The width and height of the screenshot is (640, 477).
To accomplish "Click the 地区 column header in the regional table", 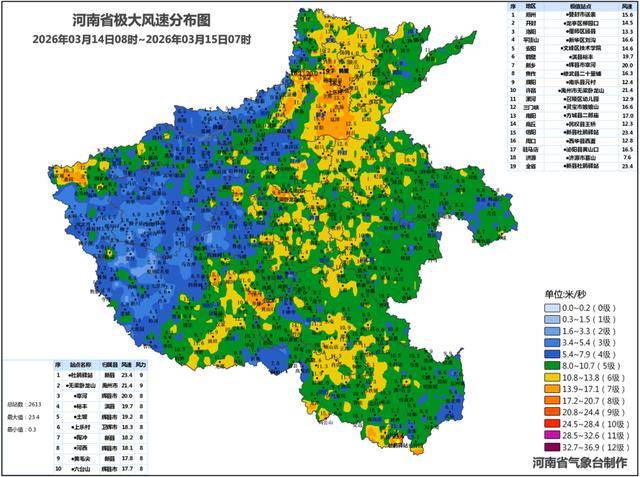I will click(532, 7).
